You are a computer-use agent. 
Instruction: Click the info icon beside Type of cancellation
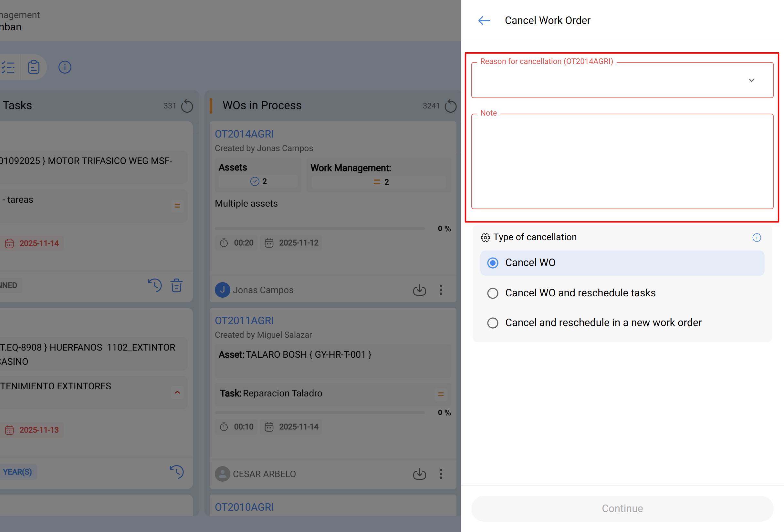point(756,238)
